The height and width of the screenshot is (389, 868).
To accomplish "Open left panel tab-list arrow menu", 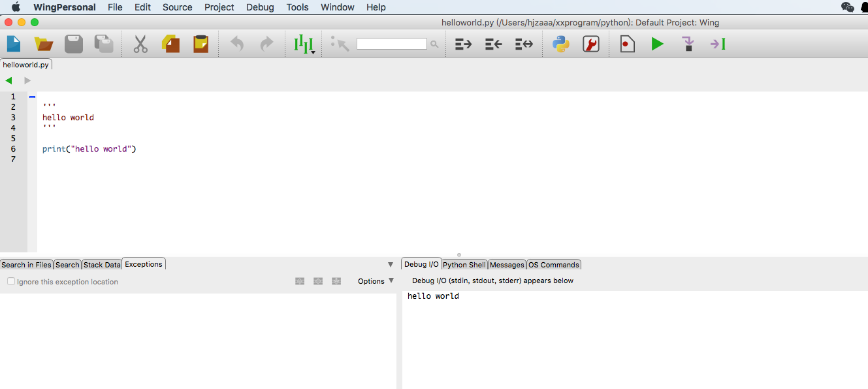I will click(391, 265).
